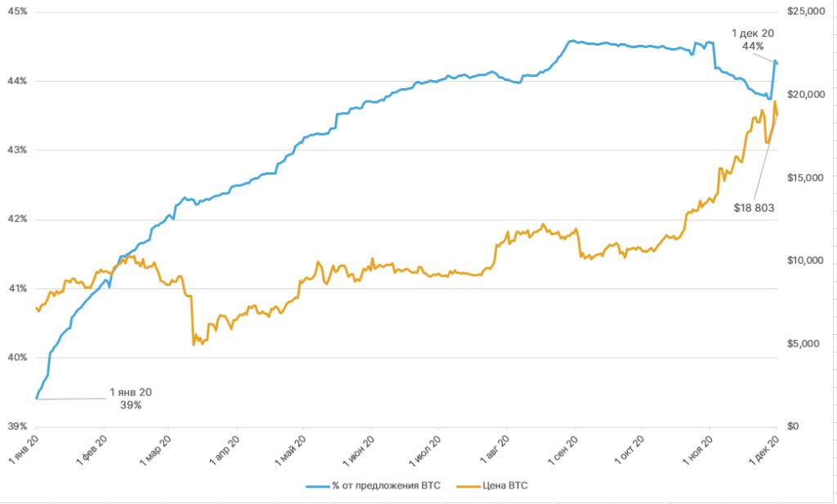
Task: Click the 39% left axis label
Action: (x=17, y=426)
